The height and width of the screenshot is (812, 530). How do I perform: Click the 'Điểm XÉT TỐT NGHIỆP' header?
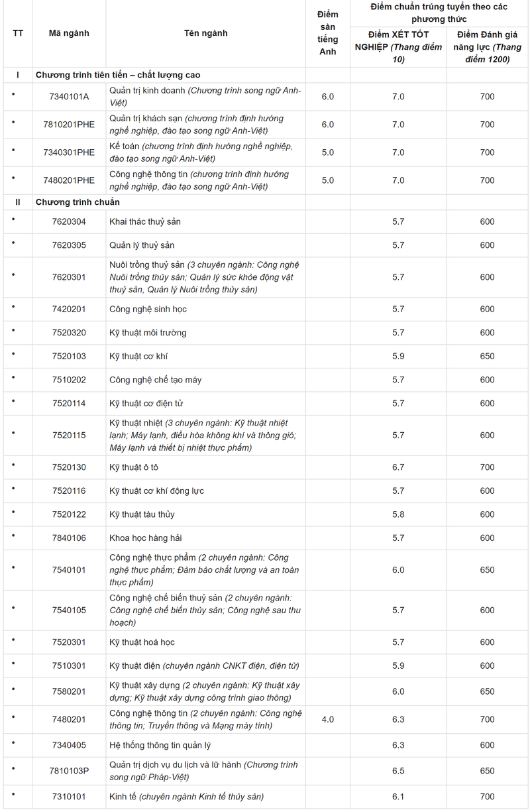[x=397, y=47]
